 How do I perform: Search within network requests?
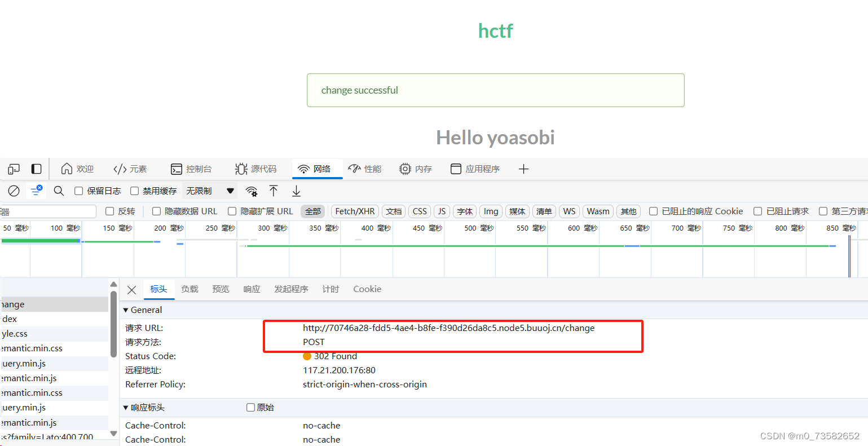tap(59, 191)
